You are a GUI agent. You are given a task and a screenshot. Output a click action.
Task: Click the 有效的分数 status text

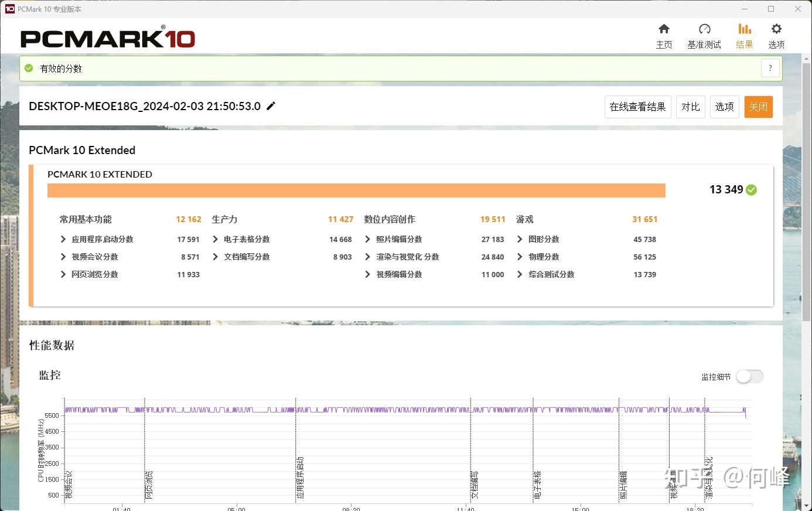coord(61,69)
